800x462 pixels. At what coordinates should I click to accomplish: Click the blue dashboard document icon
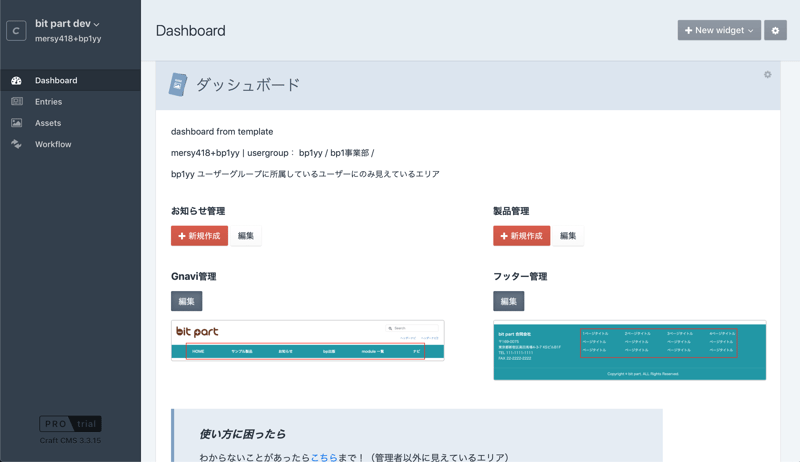(x=178, y=85)
